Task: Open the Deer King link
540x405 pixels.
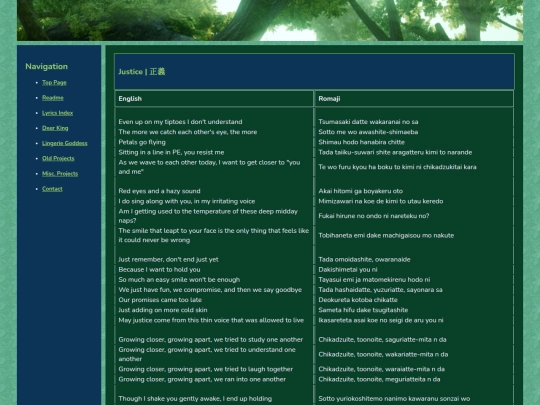Action: point(55,128)
